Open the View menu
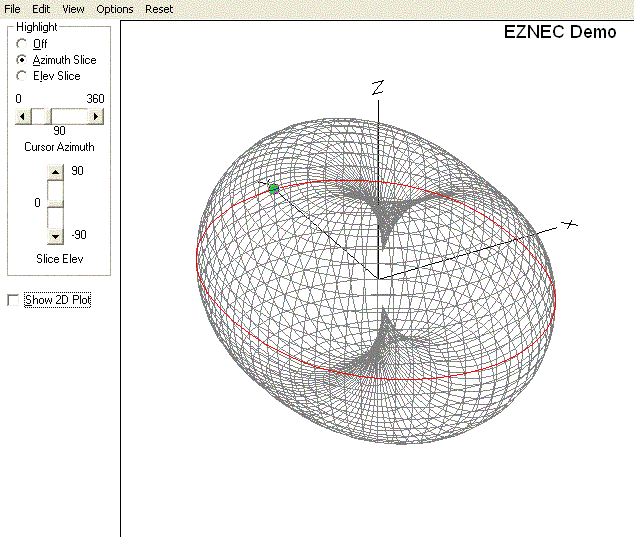634x537 pixels. 73,9
